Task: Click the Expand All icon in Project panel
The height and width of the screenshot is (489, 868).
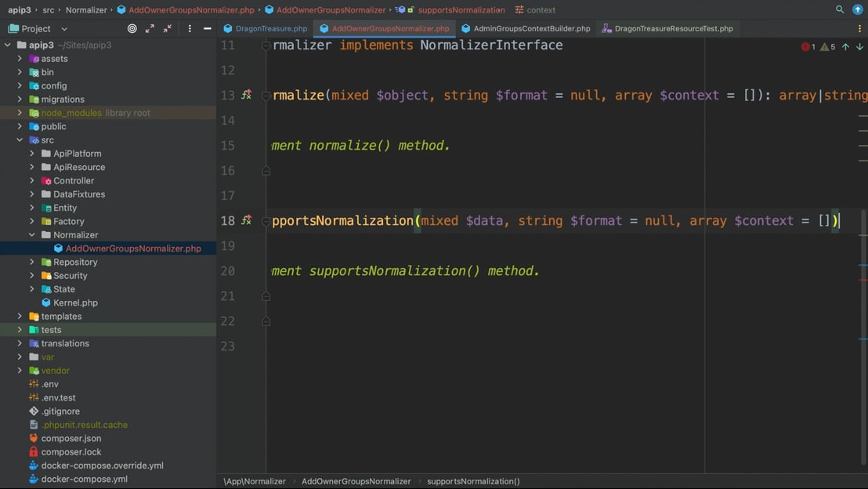Action: (150, 28)
